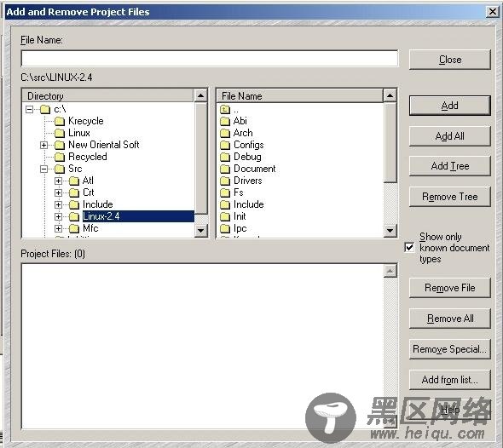Click the Directory tree scroll up arrow
Screen dimensions: 503x448
click(201, 95)
